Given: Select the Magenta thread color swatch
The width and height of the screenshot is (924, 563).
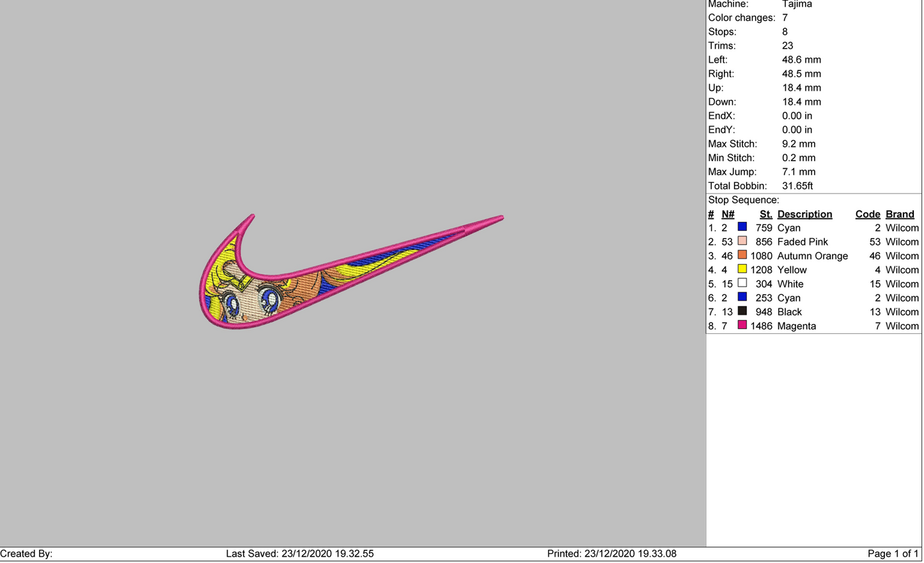Looking at the screenshot, I should click(x=742, y=326).
